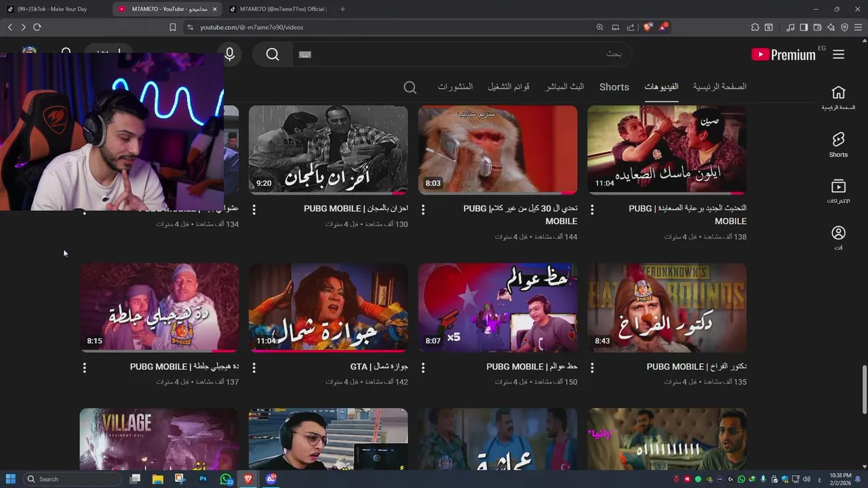868x488 pixels.
Task: Switch to the TikTok Make Your Day tab
Action: click(54, 9)
